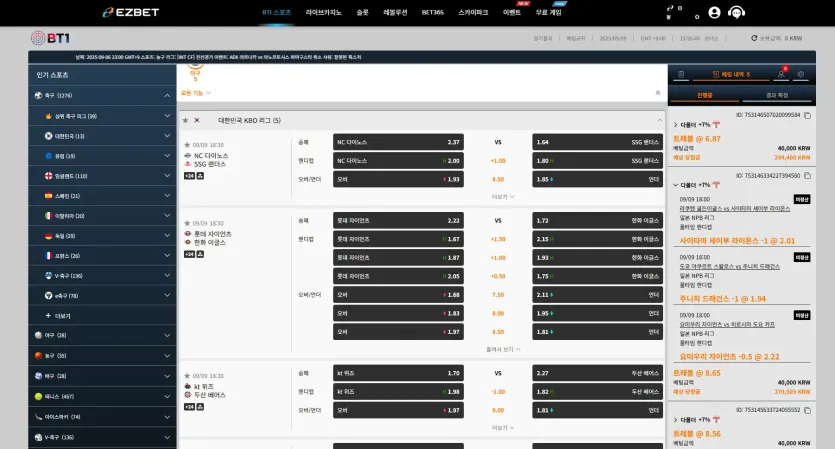This screenshot has width=835, height=449.
Task: Select the orange 야구 sport filter icon
Action: coord(195,71)
